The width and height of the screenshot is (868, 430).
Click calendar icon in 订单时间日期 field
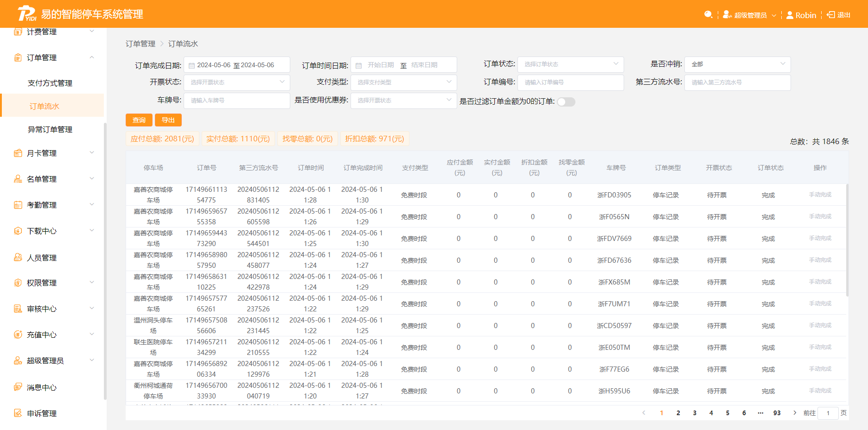pos(358,66)
